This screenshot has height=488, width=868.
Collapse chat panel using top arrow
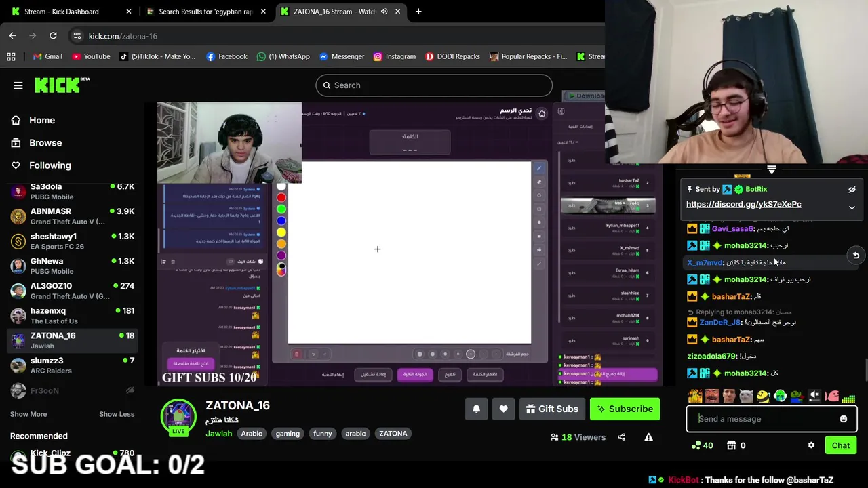point(771,169)
